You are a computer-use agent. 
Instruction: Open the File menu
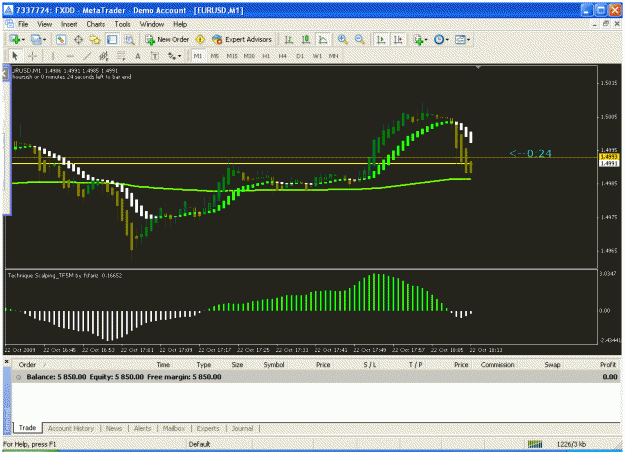point(23,24)
